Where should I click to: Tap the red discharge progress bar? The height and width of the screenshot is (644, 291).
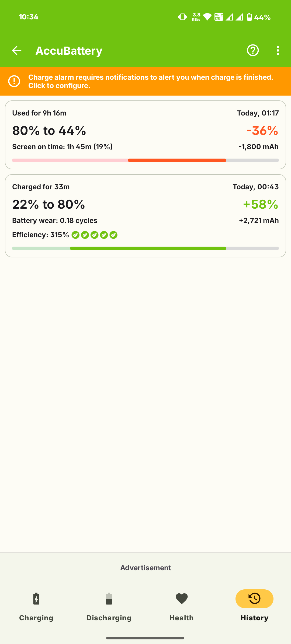pyautogui.click(x=177, y=160)
